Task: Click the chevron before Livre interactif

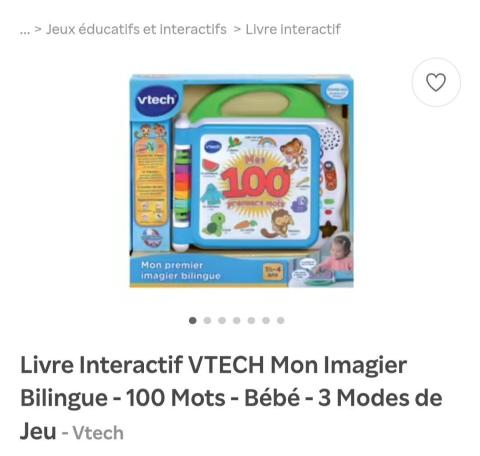Action: coord(237,29)
